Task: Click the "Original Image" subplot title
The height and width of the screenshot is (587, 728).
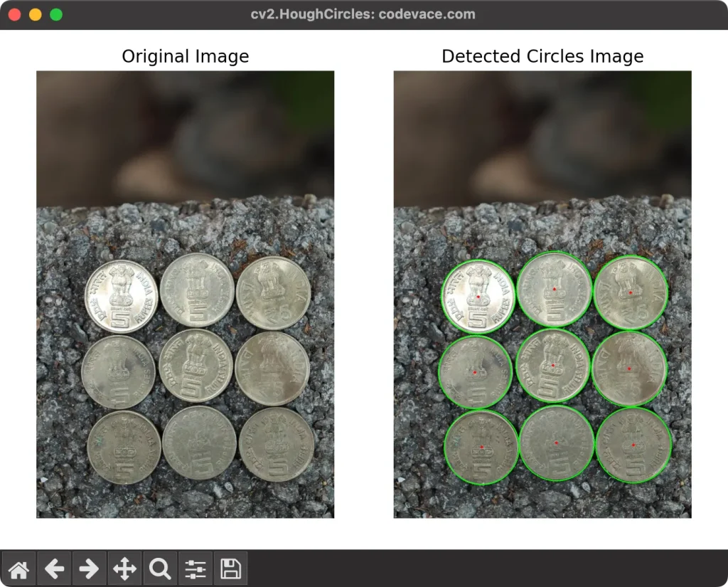Action: (185, 57)
